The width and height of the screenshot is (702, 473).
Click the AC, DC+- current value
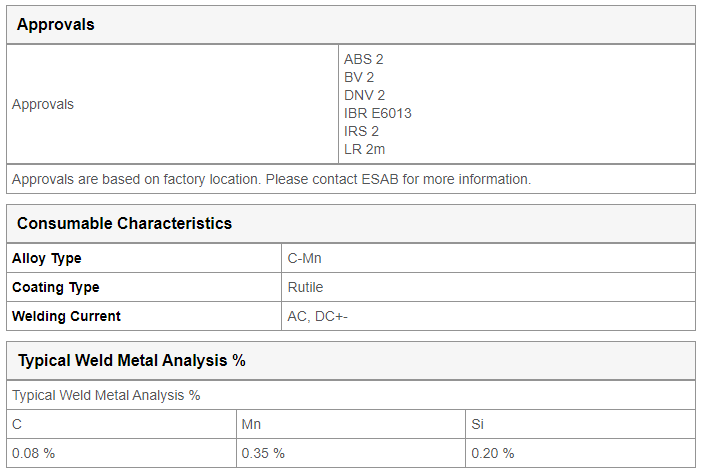pos(317,316)
